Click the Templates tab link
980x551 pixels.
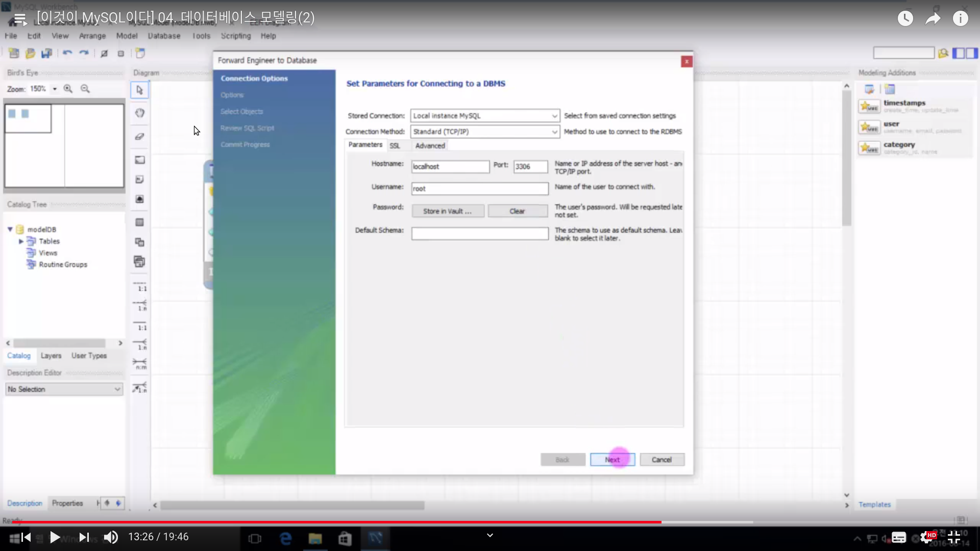click(x=874, y=505)
